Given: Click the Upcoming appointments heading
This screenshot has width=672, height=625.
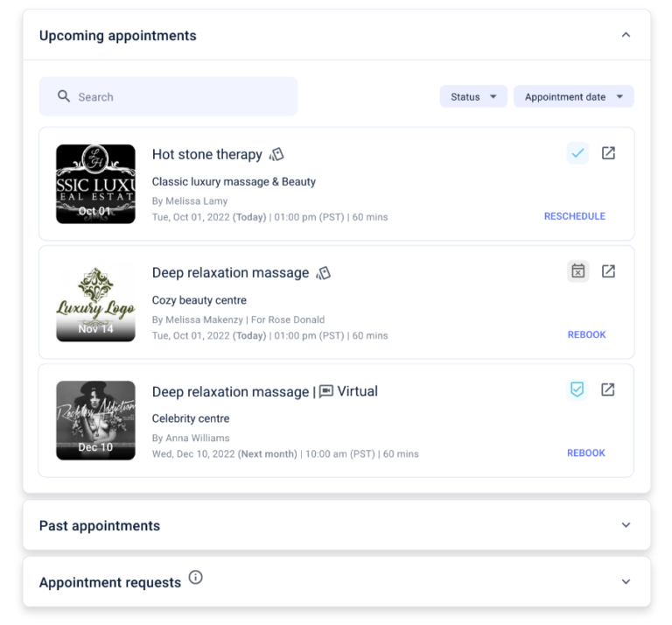Looking at the screenshot, I should (x=118, y=36).
